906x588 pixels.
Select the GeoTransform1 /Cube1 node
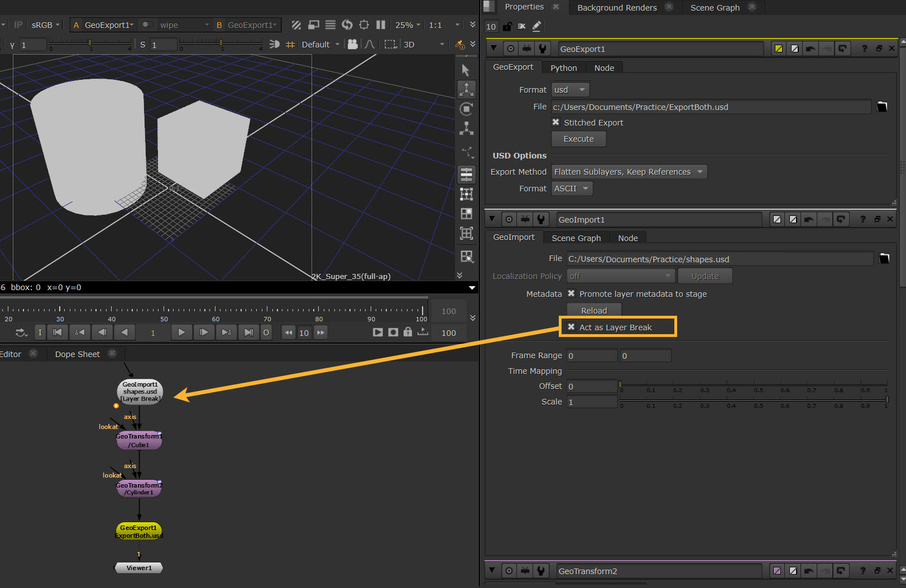[x=138, y=440]
